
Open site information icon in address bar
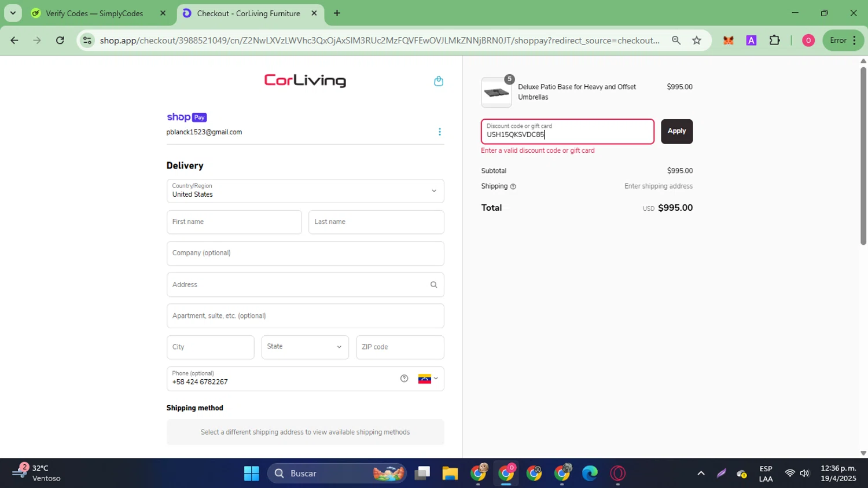(87, 41)
